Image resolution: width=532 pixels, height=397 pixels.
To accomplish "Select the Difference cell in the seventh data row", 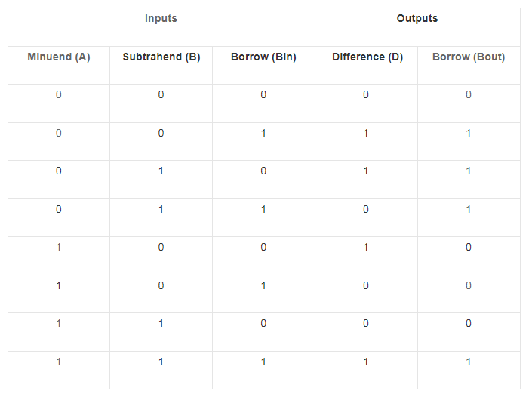I will point(366,324).
